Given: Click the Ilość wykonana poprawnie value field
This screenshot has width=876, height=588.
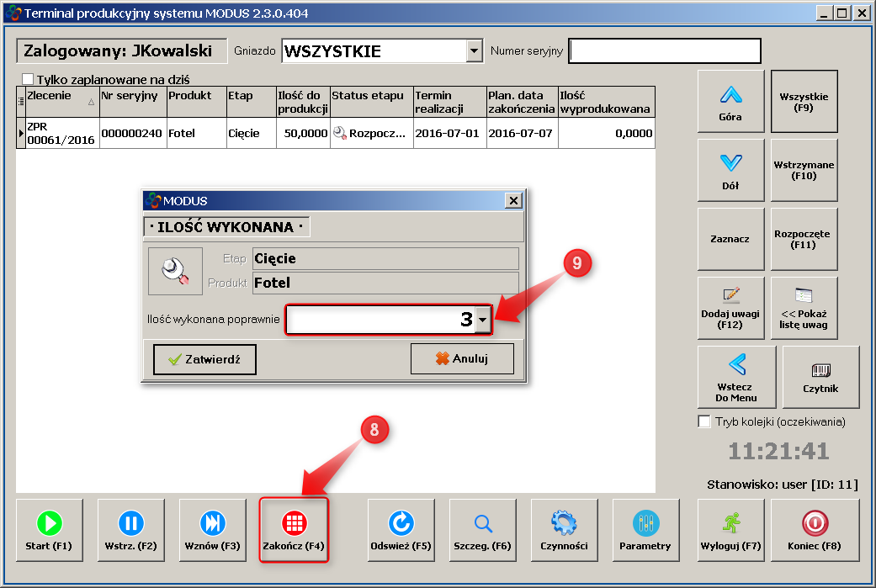Looking at the screenshot, I should click(381, 320).
